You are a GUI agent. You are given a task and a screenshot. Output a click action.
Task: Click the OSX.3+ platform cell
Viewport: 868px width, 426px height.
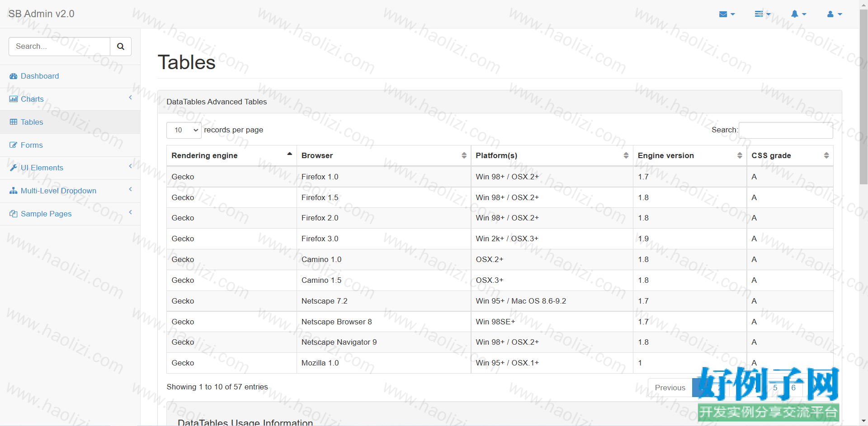[552, 281]
